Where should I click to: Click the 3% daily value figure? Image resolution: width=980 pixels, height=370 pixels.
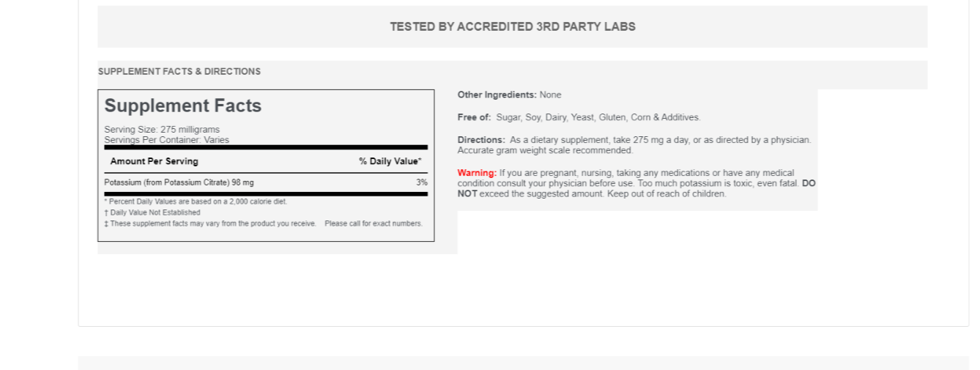(422, 182)
